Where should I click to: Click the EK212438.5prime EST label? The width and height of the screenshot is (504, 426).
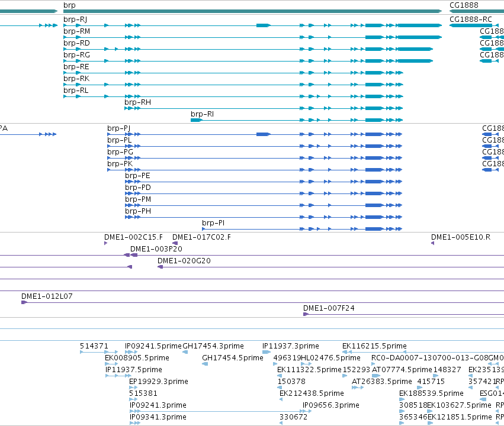click(x=312, y=393)
